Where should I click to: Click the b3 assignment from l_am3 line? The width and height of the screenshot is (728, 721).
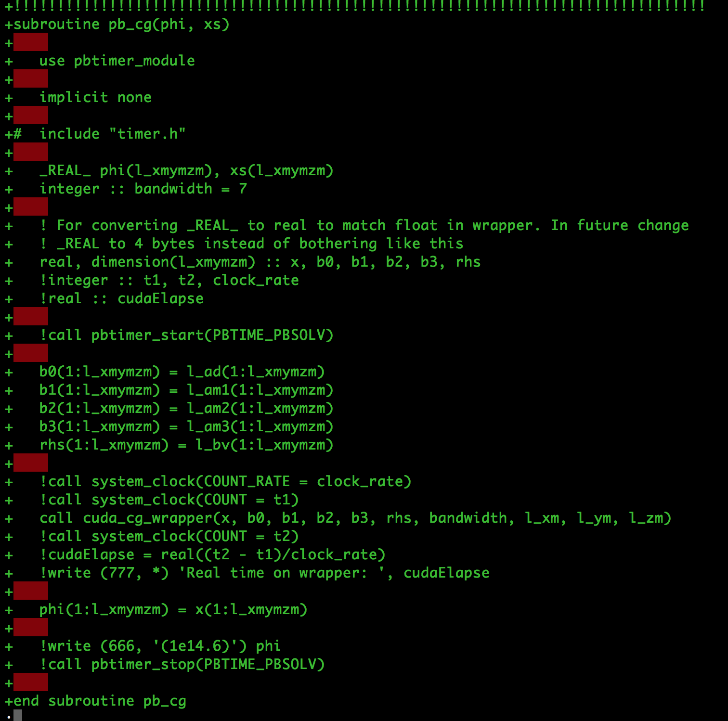tap(186, 426)
